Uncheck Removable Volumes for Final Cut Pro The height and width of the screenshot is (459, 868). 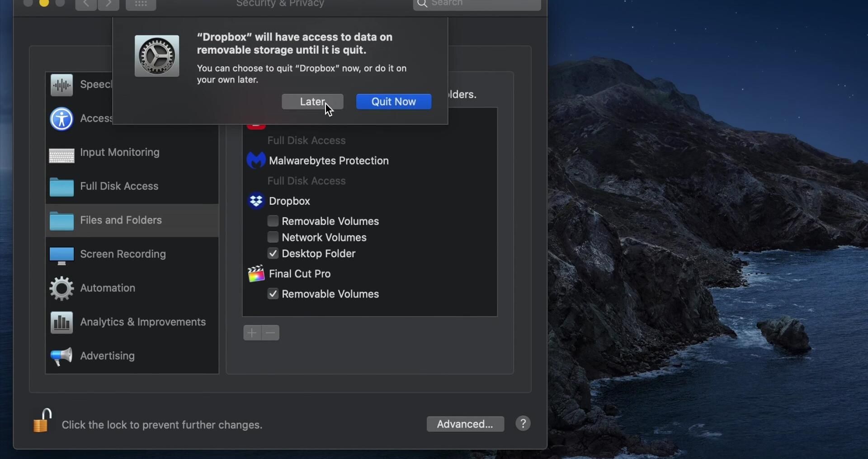273,294
